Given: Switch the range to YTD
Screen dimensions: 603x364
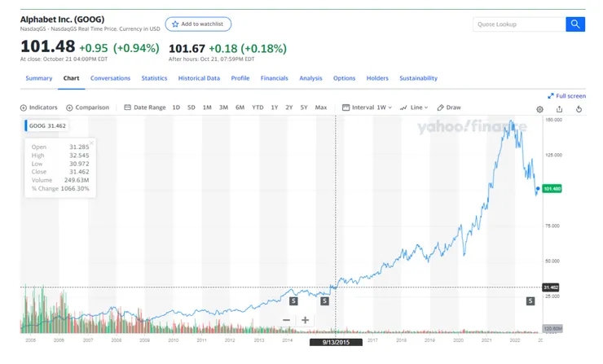Looking at the screenshot, I should (257, 107).
